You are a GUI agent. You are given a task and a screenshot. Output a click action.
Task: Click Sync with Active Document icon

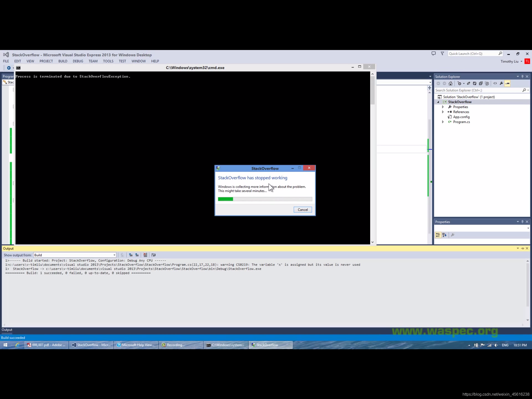point(468,83)
